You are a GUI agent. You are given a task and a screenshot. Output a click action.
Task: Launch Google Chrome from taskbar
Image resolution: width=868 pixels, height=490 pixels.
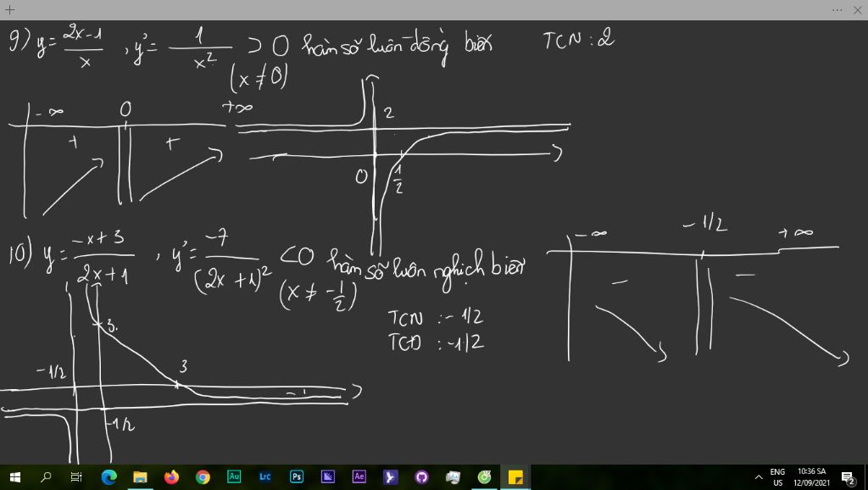pos(203,476)
